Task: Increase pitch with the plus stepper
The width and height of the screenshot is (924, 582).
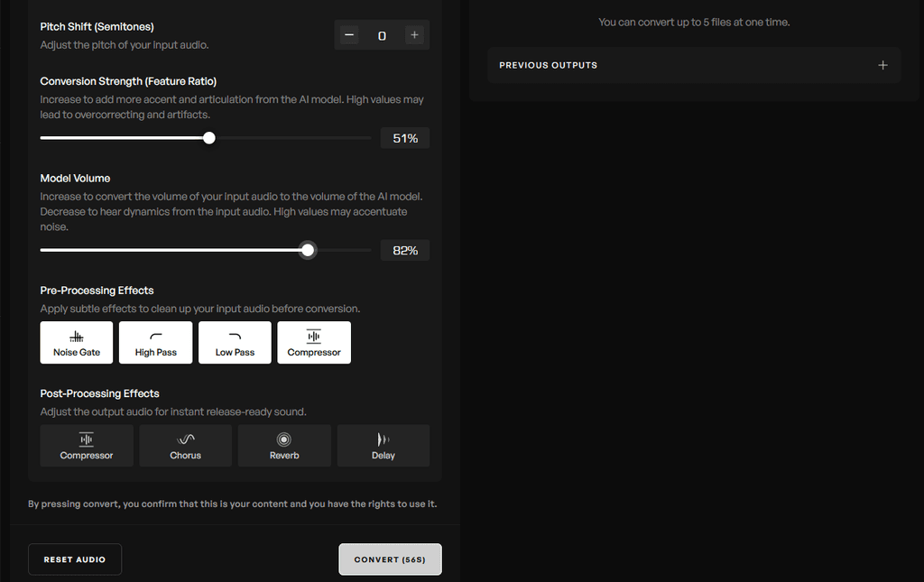Action: [x=414, y=34]
